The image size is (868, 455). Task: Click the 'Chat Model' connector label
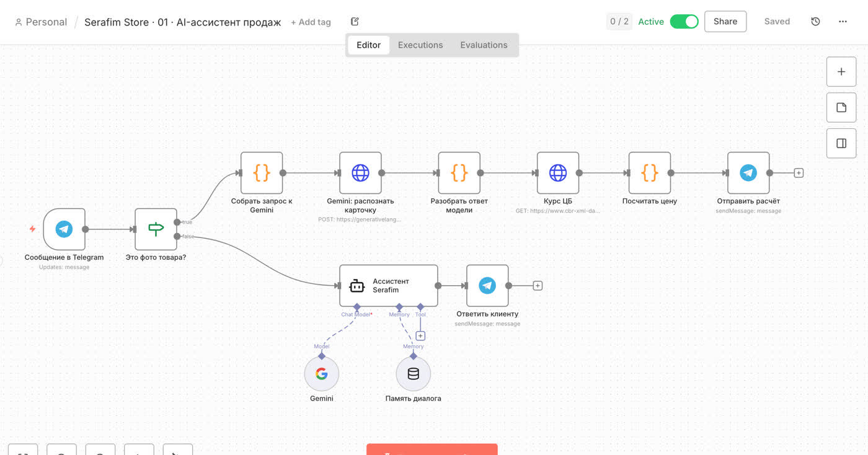(x=356, y=315)
